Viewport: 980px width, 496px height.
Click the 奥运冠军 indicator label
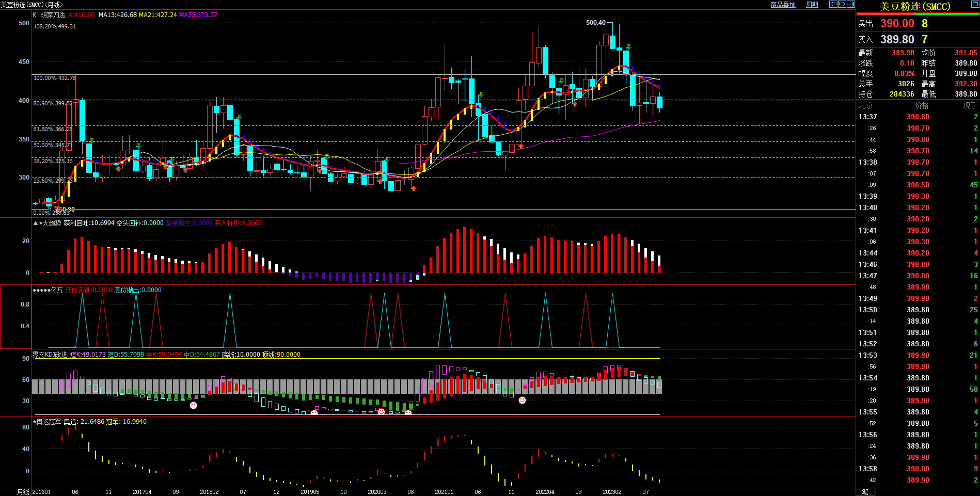coord(49,422)
